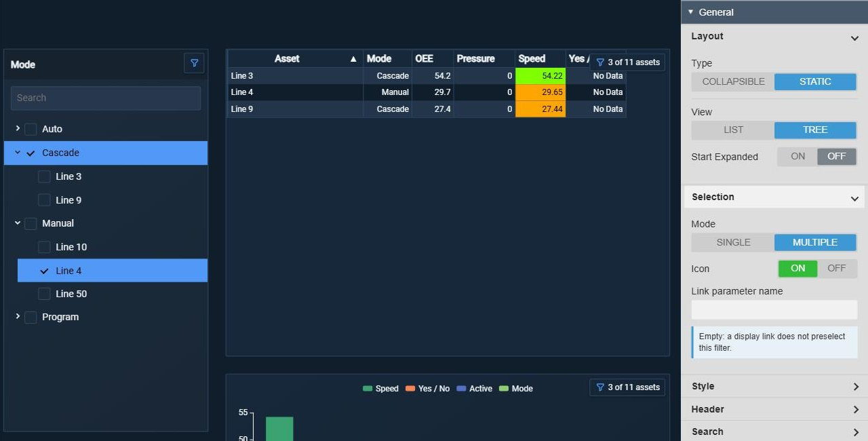Expand the Auto tree node
Screen dimensions: 868x441
point(18,128)
